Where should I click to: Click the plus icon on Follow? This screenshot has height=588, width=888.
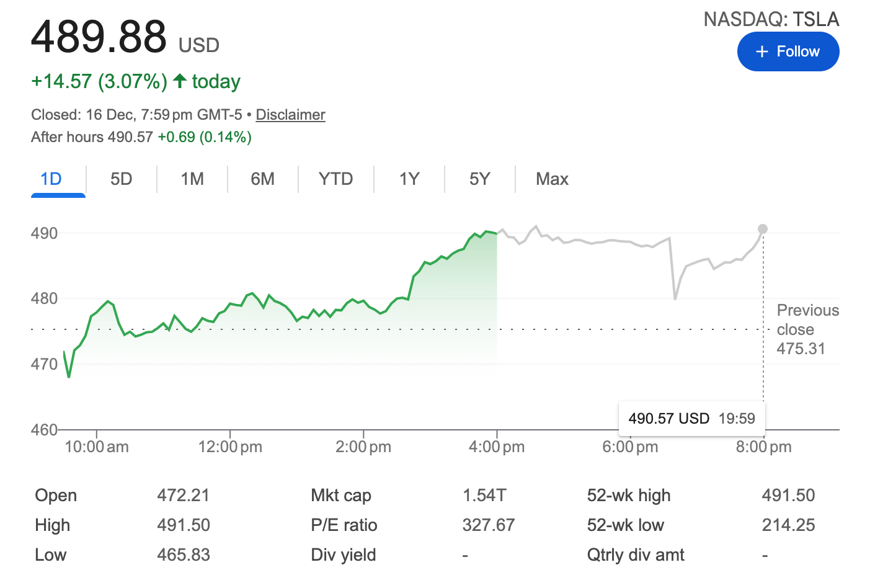pyautogui.click(x=762, y=51)
